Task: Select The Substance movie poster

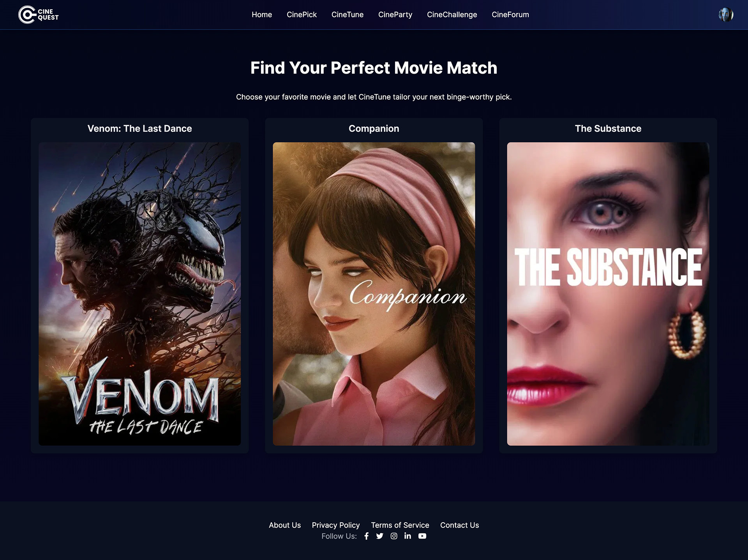Action: coord(608,294)
